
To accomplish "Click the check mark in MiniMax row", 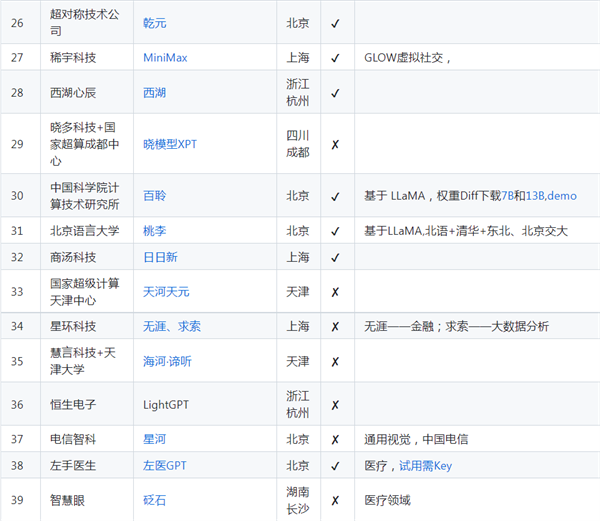I will point(335,58).
